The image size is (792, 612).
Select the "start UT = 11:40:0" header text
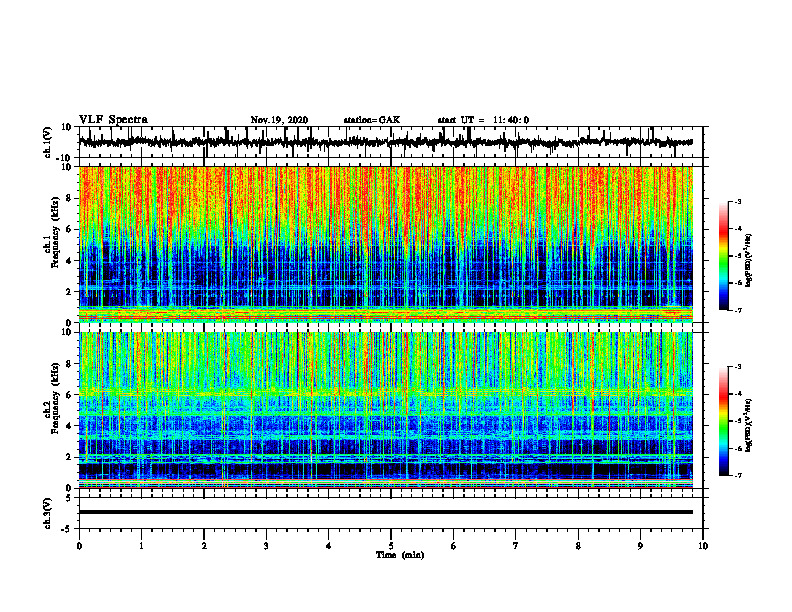click(483, 120)
